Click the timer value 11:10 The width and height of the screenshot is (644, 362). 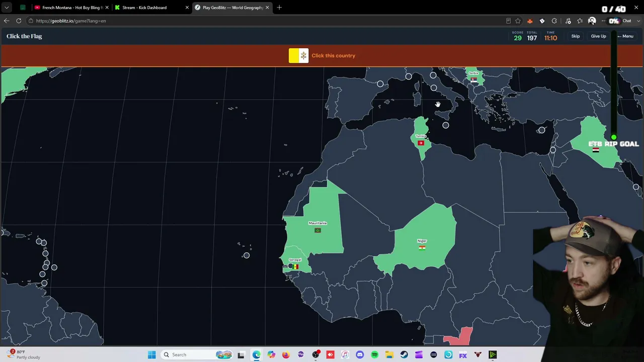point(550,38)
